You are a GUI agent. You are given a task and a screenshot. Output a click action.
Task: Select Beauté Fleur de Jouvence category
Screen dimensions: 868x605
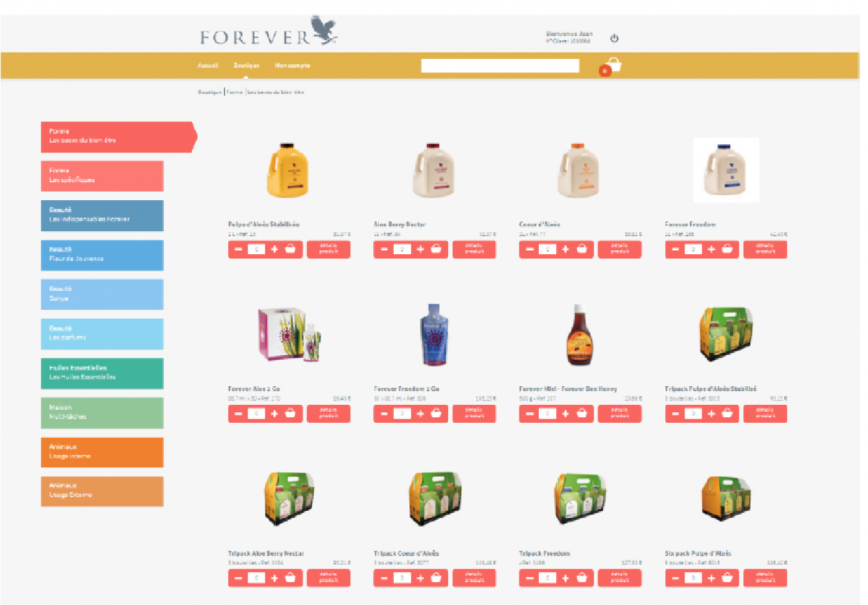[102, 255]
